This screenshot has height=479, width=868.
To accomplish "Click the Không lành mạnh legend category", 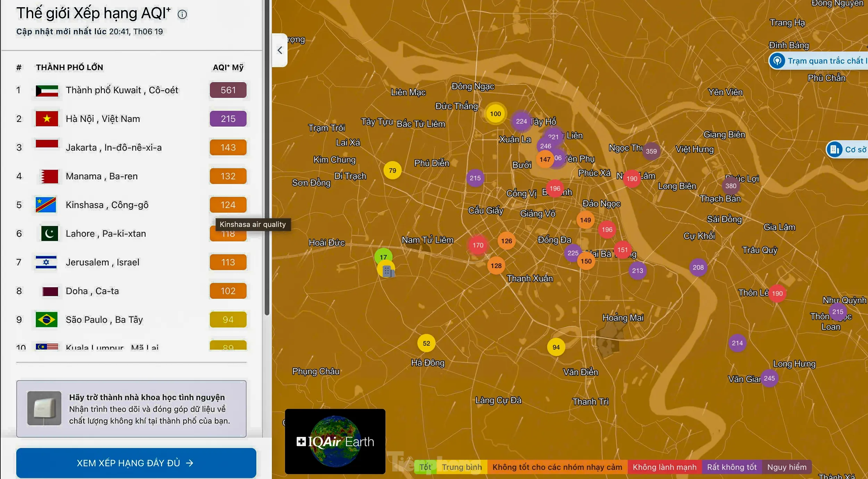I will click(665, 467).
